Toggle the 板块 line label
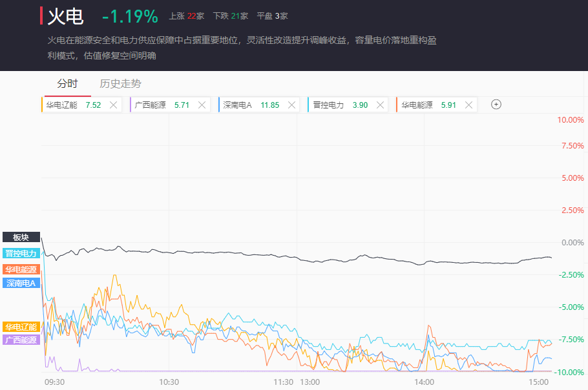588x390 pixels. pos(21,238)
